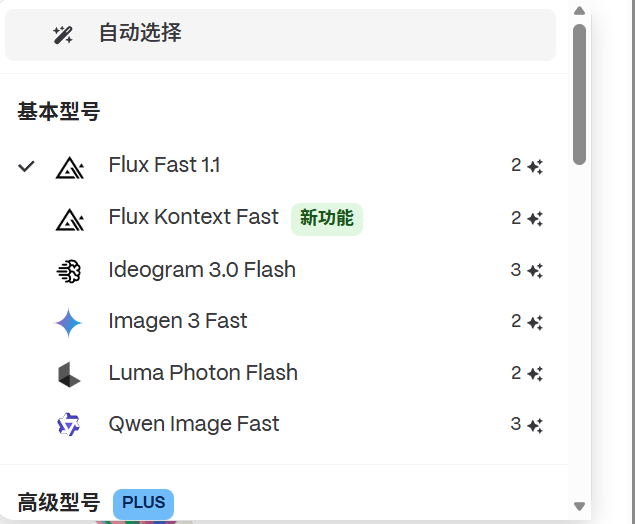Click the Luma Photon Flash logo icon
The width and height of the screenshot is (635, 524).
[68, 374]
